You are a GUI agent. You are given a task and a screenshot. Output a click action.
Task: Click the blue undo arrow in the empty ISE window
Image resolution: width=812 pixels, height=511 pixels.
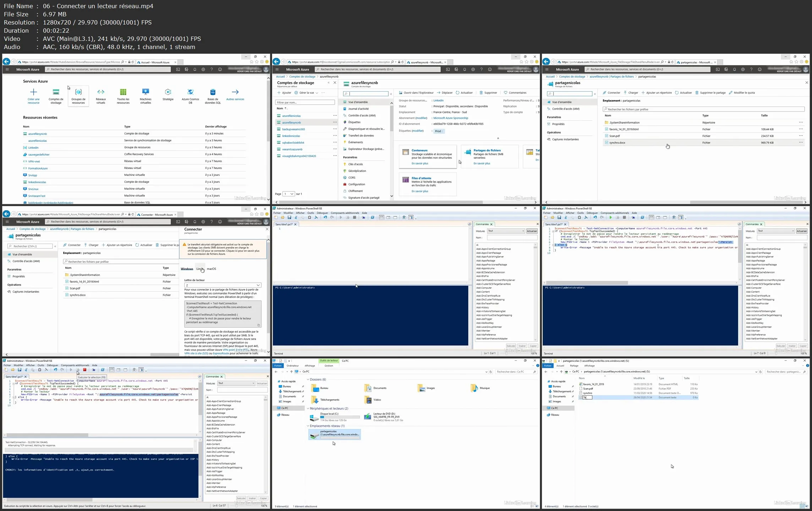tap(325, 217)
